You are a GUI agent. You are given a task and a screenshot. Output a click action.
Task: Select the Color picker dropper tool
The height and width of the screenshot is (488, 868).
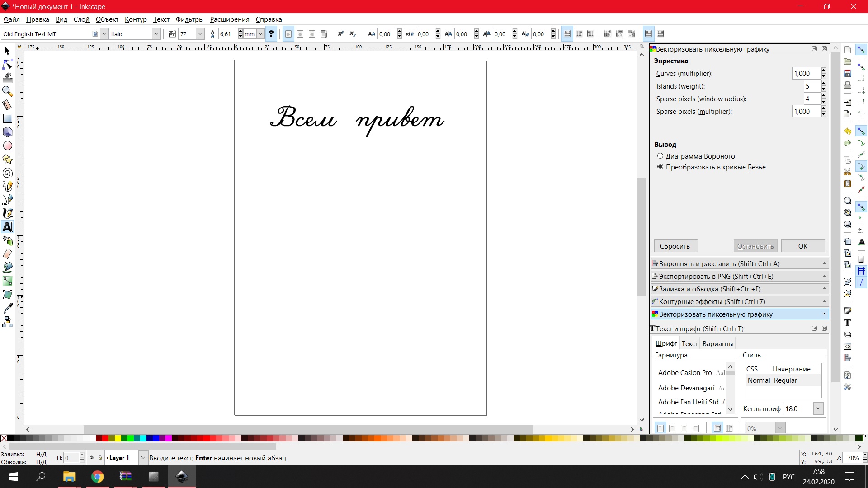pyautogui.click(x=7, y=309)
